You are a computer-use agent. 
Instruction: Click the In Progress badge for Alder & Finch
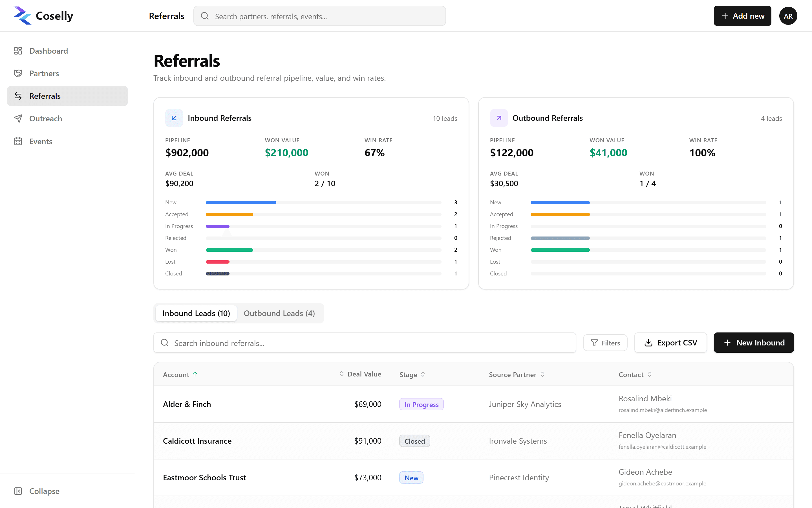coord(422,404)
